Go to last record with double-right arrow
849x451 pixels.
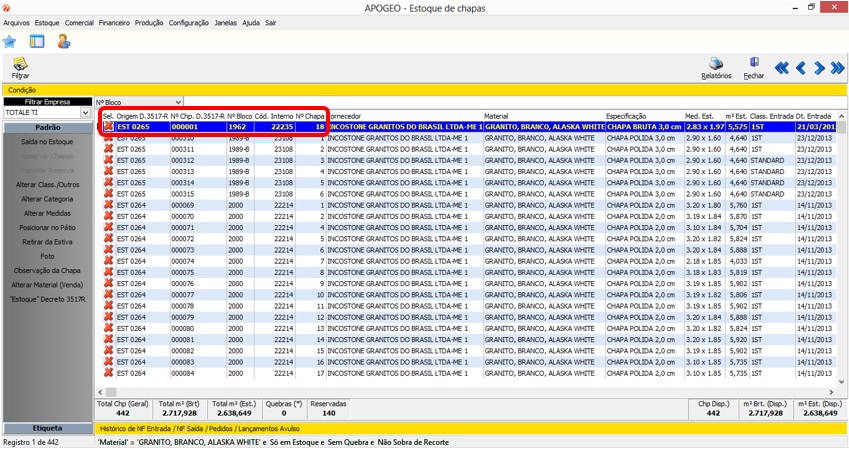(x=837, y=68)
